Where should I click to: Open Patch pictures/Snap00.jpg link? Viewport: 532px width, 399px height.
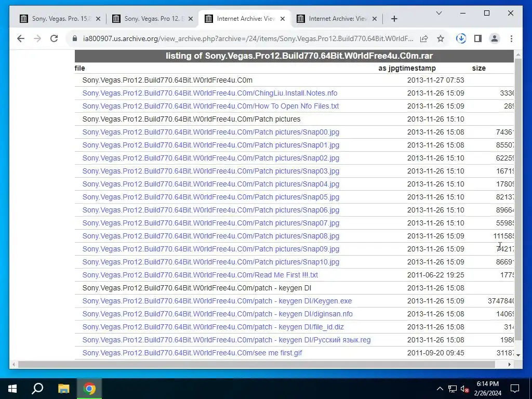211,132
